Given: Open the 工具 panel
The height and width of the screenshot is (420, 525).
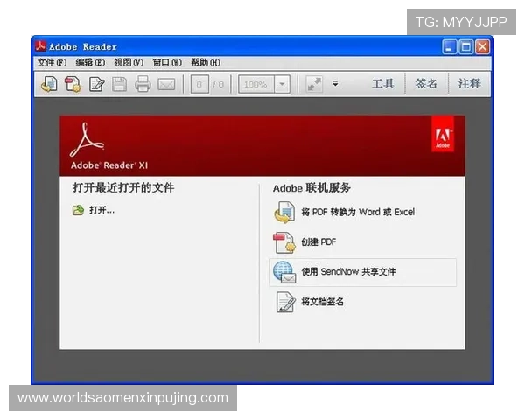Looking at the screenshot, I should click(x=383, y=83).
